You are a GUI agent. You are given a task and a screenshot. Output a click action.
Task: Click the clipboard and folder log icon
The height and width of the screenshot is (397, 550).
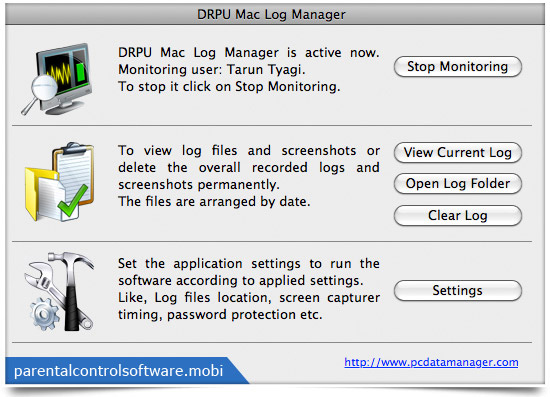59,182
